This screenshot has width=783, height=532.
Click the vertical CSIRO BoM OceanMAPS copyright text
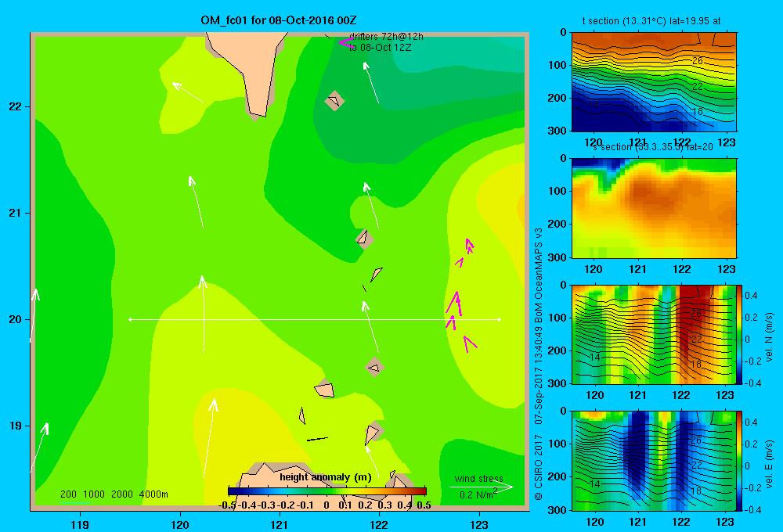coord(538,365)
